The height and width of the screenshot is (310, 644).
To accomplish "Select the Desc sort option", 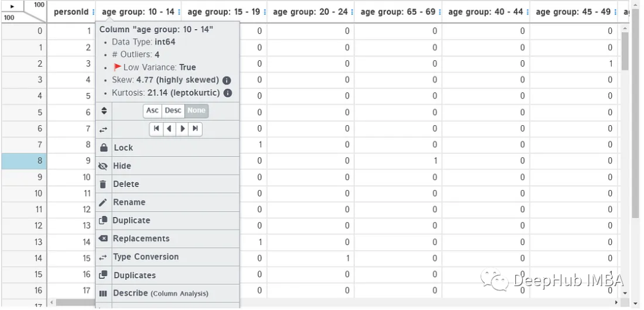I will click(173, 111).
